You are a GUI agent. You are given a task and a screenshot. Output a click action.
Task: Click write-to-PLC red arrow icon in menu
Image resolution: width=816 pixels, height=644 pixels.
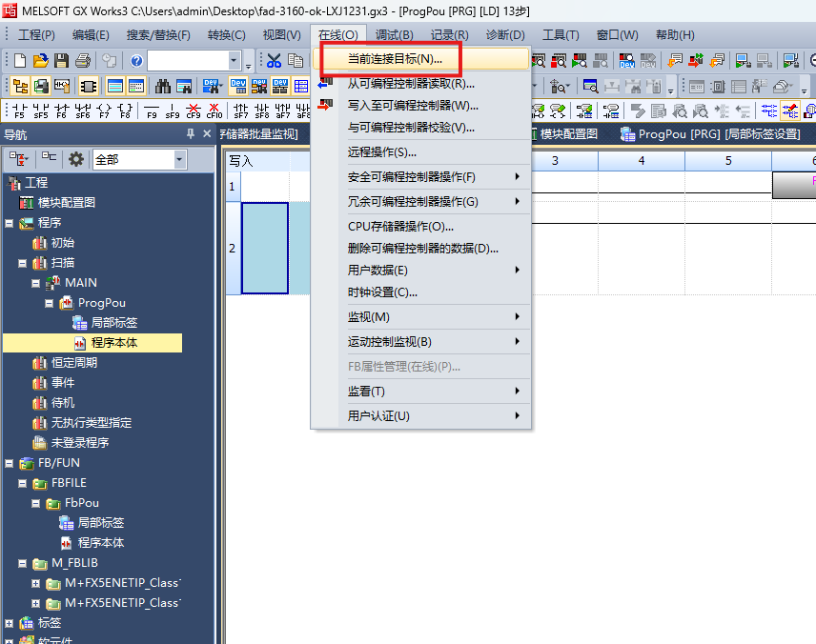(325, 106)
